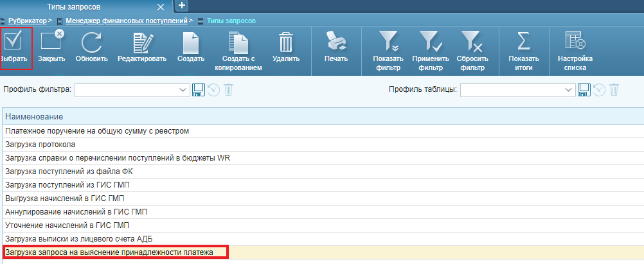Select row Выгрузка начислений в ГИС ГМП
This screenshot has width=644, height=264.
[322, 198]
